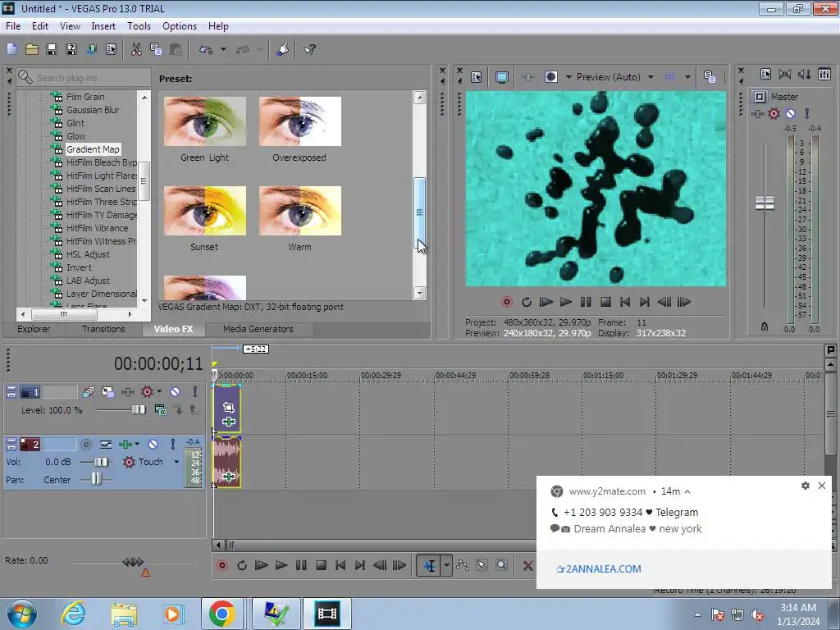Image resolution: width=840 pixels, height=630 pixels.
Task: Click timeline Stop button
Action: pos(321,565)
